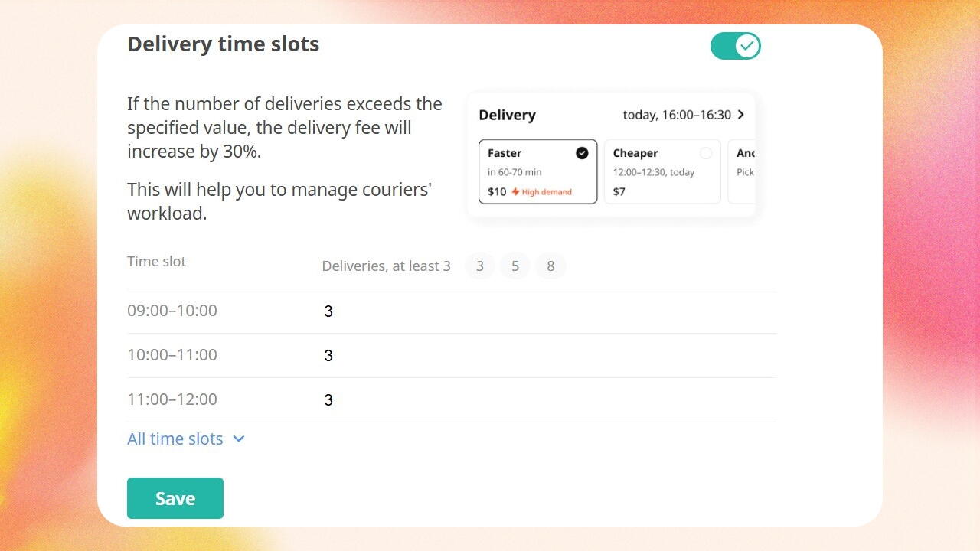
Task: Select the partially visible third delivery card
Action: [x=742, y=171]
